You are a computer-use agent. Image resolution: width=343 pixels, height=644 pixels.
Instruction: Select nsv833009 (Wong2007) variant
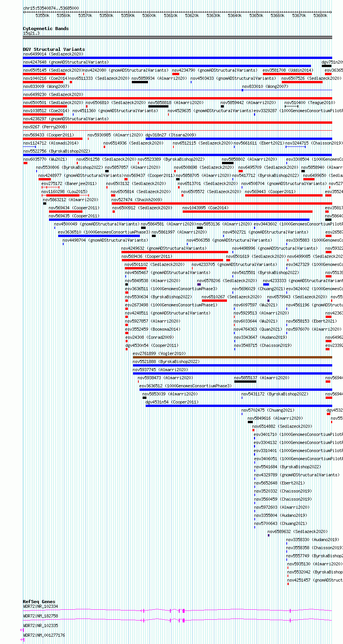(46, 86)
